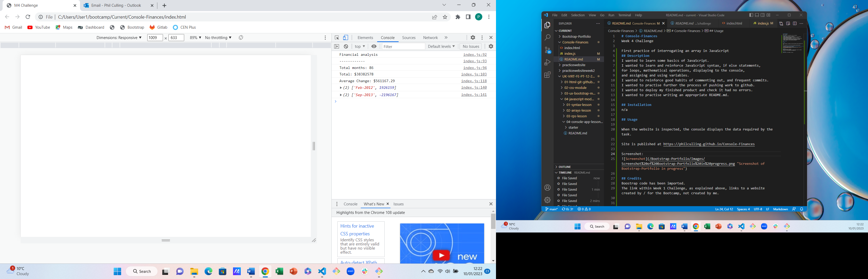Image resolution: width=868 pixels, height=279 pixels.
Task: Select the DevTools inspect element tool
Action: click(337, 38)
